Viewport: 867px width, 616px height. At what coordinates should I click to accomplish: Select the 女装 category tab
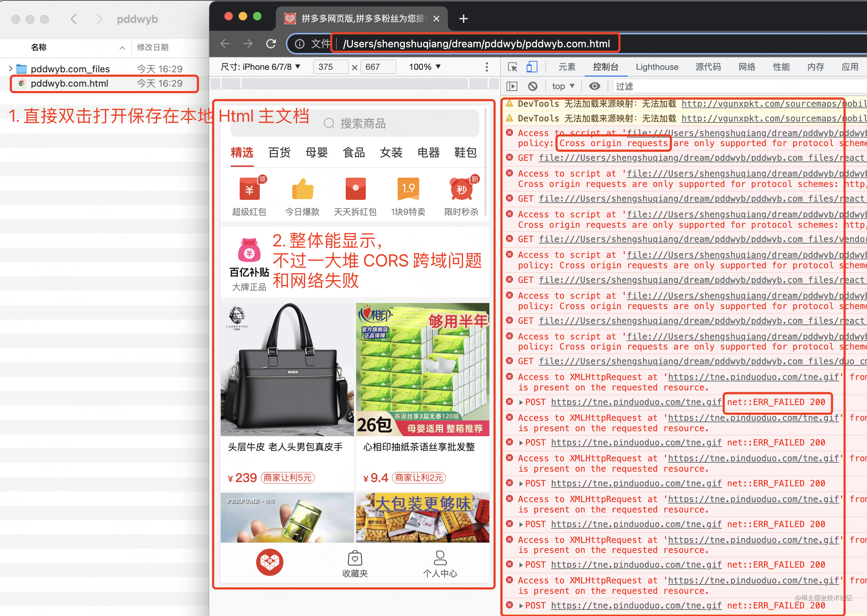pyautogui.click(x=391, y=153)
